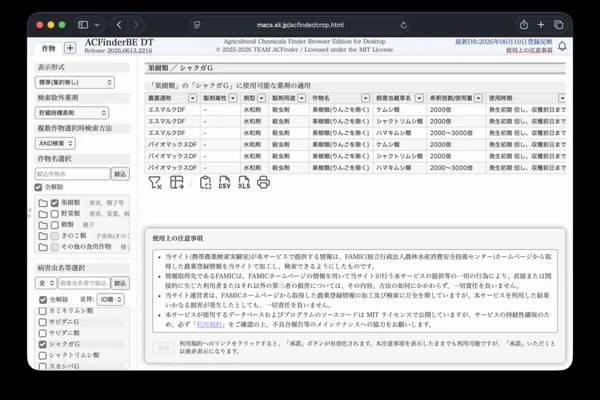Open the table column export icon
The image size is (600, 400).
(177, 183)
